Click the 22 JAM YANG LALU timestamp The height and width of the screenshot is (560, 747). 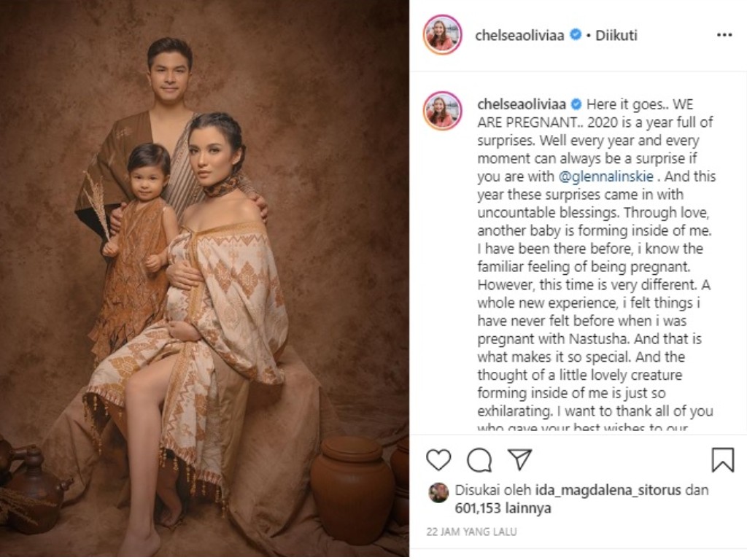click(471, 532)
